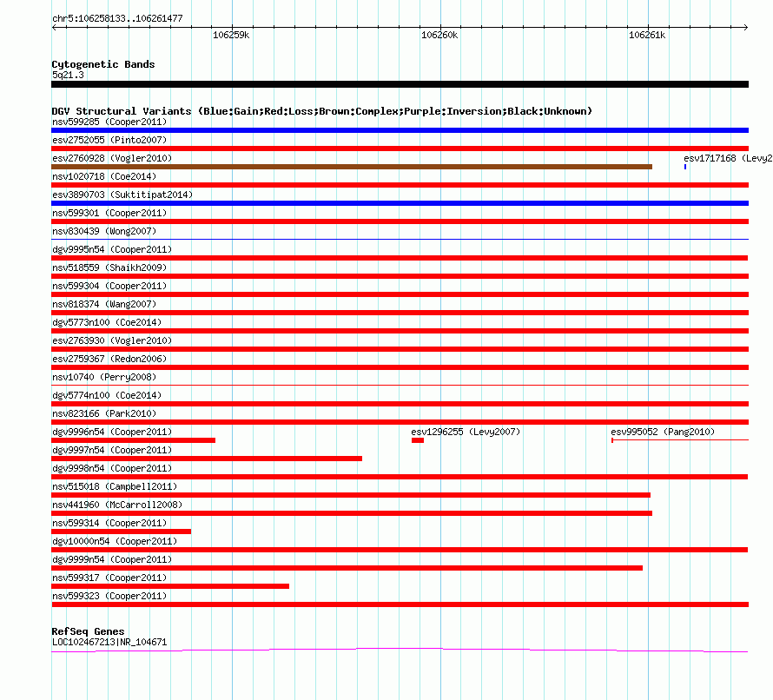The height and width of the screenshot is (700, 773).
Task: Click the dgv9997n54 (Cooper2011) label
Action: click(112, 450)
